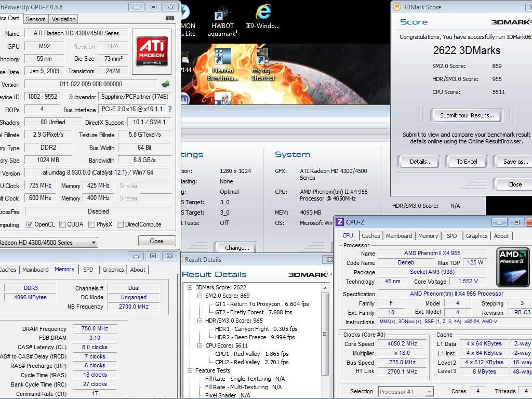Open the Heaven Benchmark desktop shortcut
This screenshot has height=399, width=532.
pyautogui.click(x=222, y=64)
